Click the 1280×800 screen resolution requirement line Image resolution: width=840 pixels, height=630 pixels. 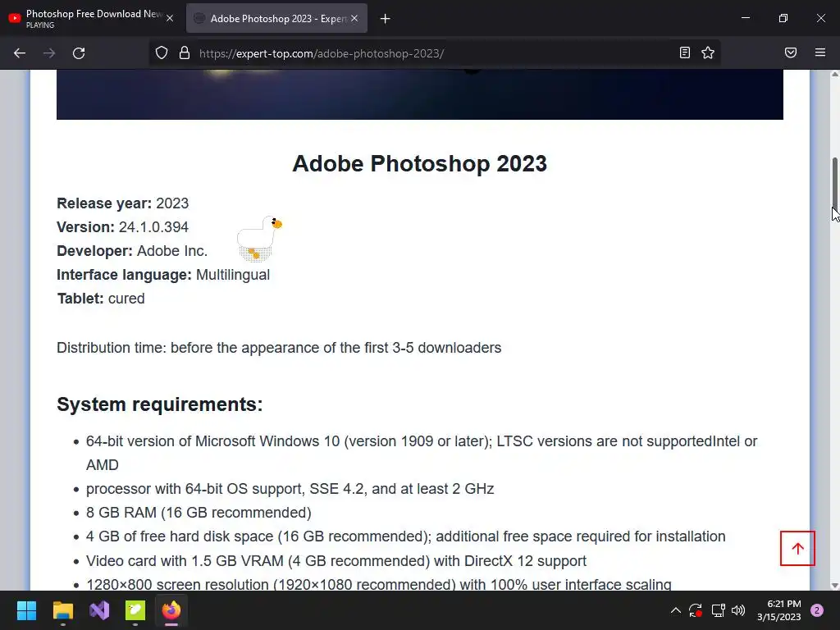coord(379,584)
